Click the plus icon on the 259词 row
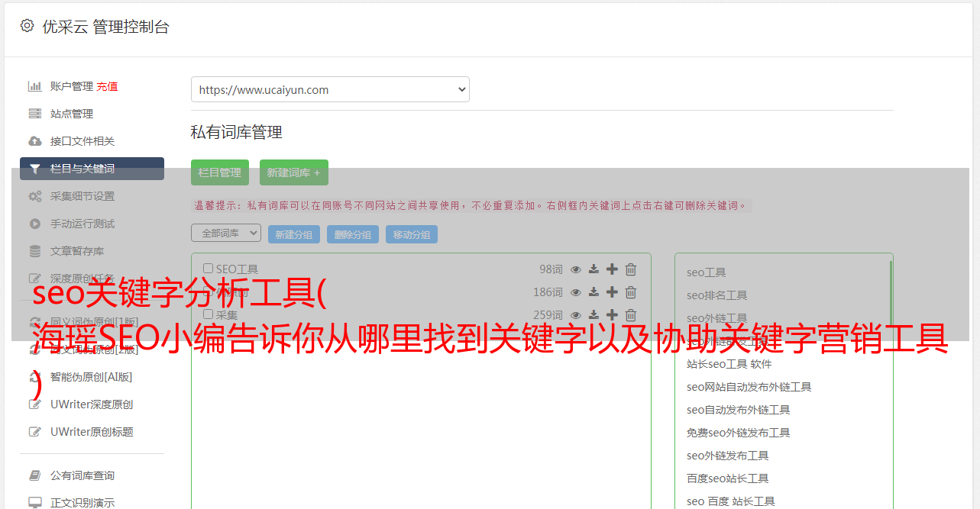Screen dimensions: 980x509 pos(612,315)
